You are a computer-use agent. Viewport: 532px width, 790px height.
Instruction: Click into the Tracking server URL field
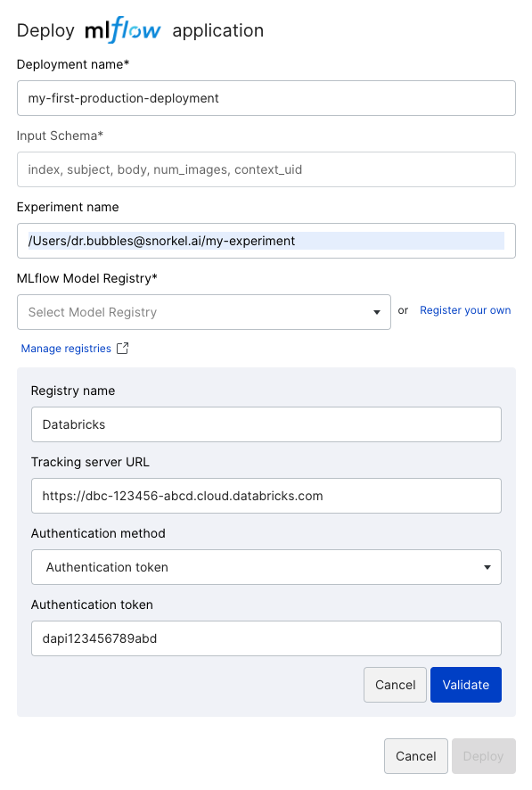[266, 496]
